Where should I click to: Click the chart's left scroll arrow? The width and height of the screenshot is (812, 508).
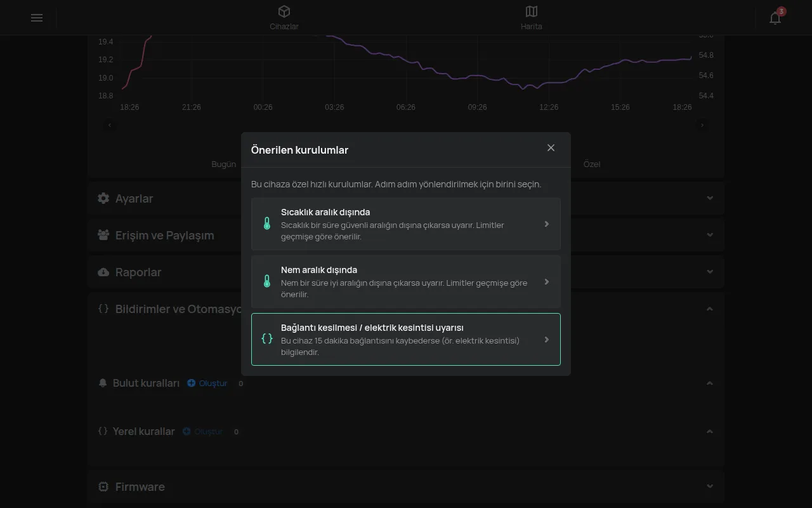[110, 125]
